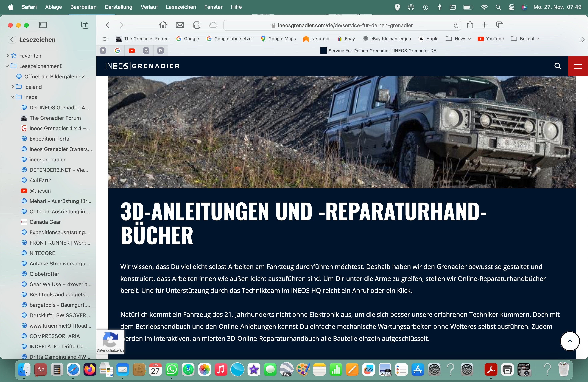Screen dimensions: 588x382
Task: Add a new tab with plus icon
Action: 485,25
